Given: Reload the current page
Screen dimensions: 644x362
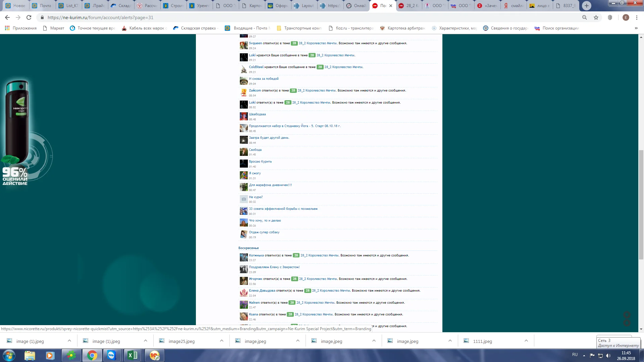Looking at the screenshot, I should pyautogui.click(x=29, y=17).
